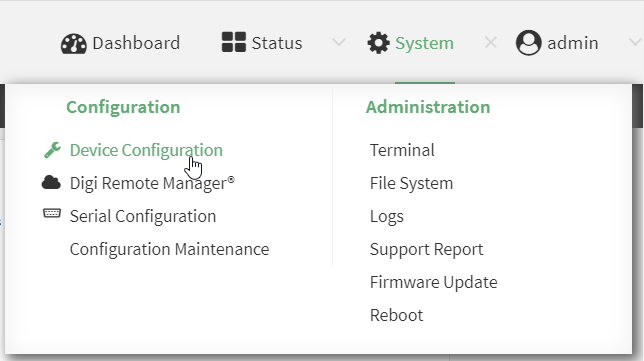644x361 pixels.
Task: Click the wrench icon beside Device Configuration
Action: [x=52, y=150]
